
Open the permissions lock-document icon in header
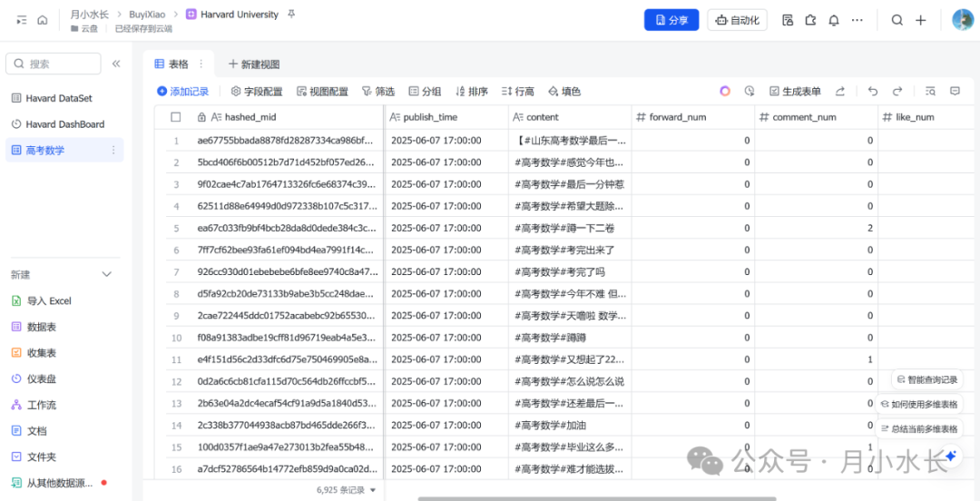click(788, 20)
